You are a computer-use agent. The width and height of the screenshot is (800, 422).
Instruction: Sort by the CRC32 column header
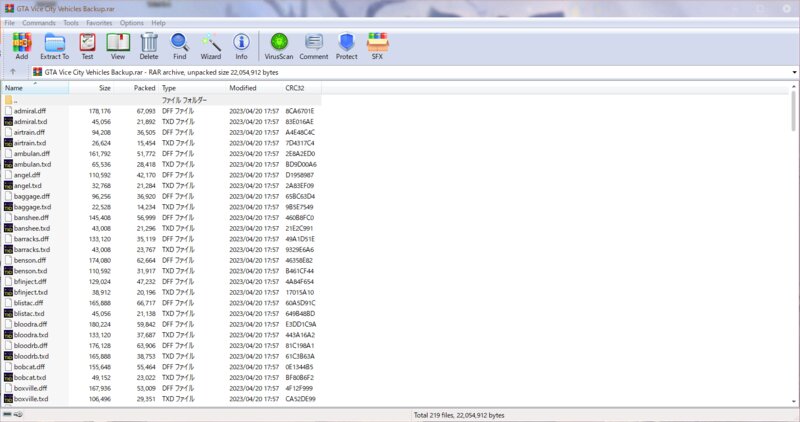(302, 88)
